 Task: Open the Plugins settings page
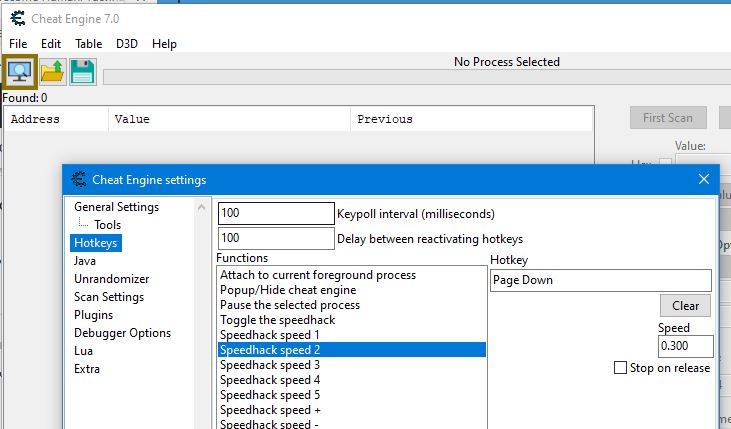(93, 315)
